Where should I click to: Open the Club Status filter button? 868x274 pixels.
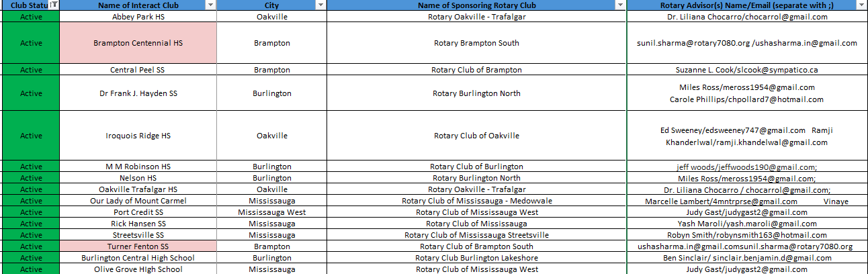54,5
